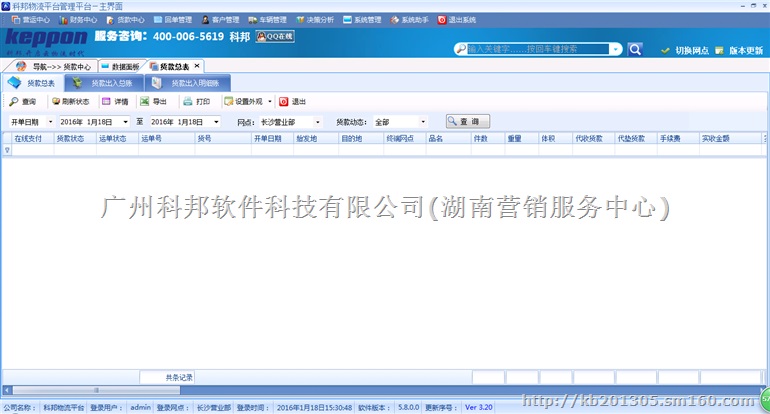
Task: Export data with 导出
Action: click(153, 101)
